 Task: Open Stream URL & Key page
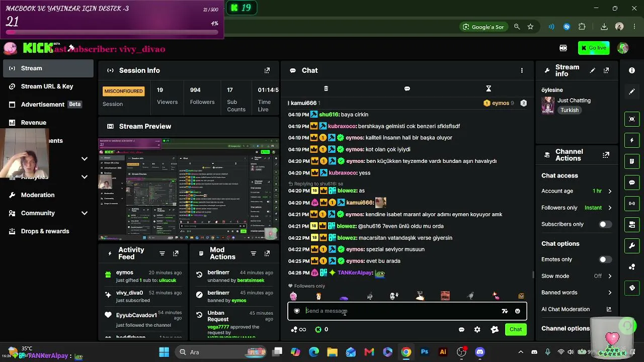point(48,86)
